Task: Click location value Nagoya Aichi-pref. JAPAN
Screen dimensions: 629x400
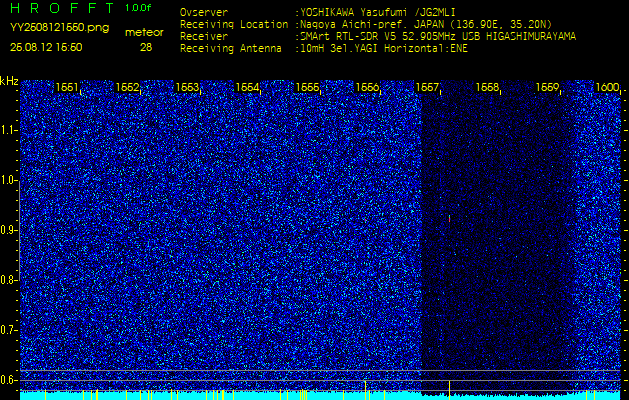Action: [371, 24]
